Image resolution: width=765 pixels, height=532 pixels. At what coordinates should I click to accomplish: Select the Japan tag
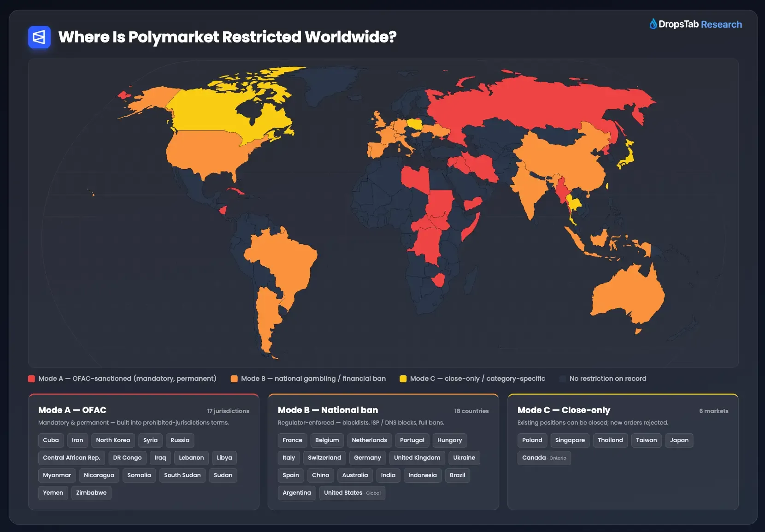click(679, 440)
